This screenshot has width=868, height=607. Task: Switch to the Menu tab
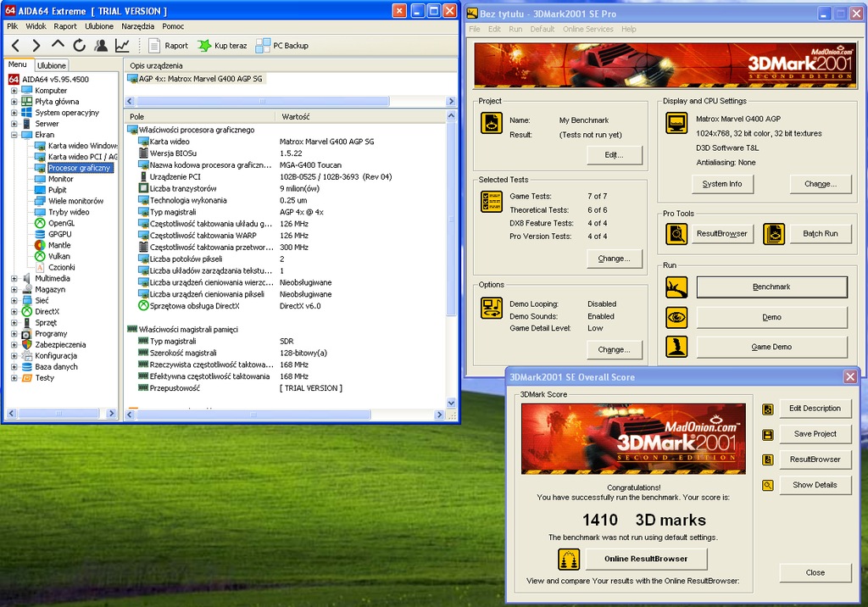pyautogui.click(x=17, y=64)
